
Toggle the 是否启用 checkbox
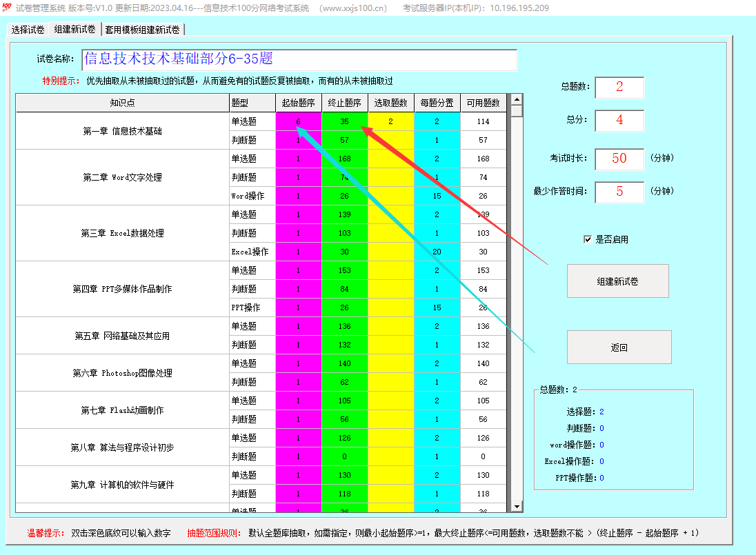coord(588,239)
